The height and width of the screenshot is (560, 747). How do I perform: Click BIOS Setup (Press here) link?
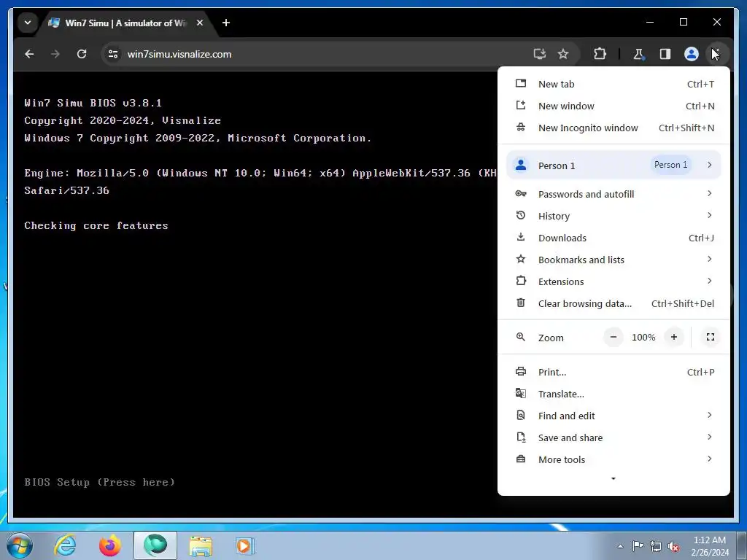click(x=99, y=482)
